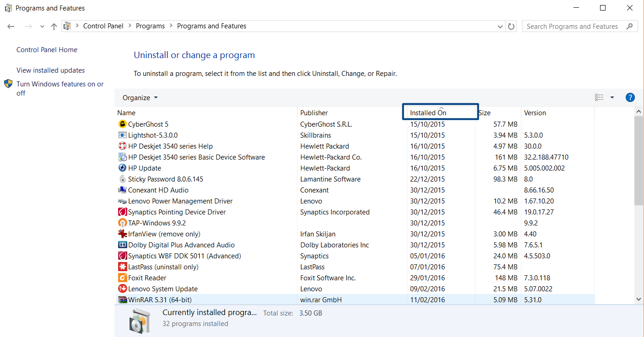Click the Lightshot-5.3.0.0 program icon

click(122, 135)
